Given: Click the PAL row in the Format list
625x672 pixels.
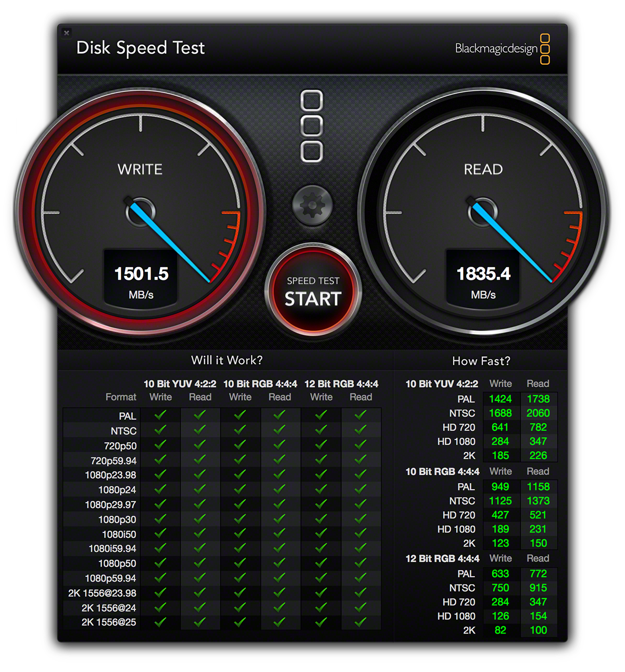Looking at the screenshot, I should [x=127, y=416].
